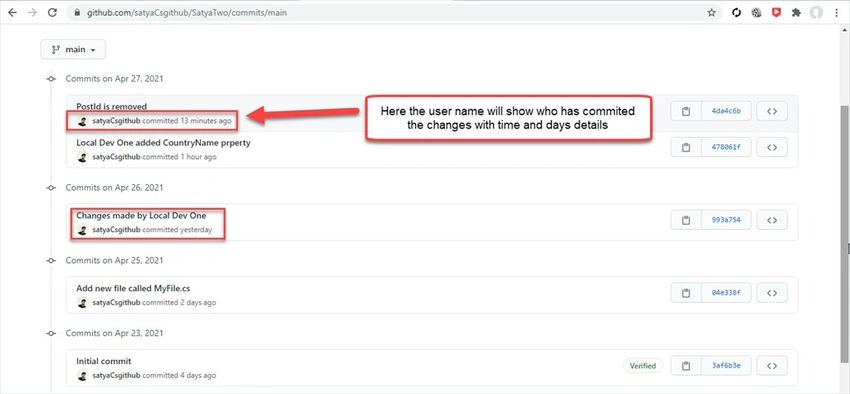Open the Chrome three-dot menu
The width and height of the screenshot is (850, 394).
837,12
